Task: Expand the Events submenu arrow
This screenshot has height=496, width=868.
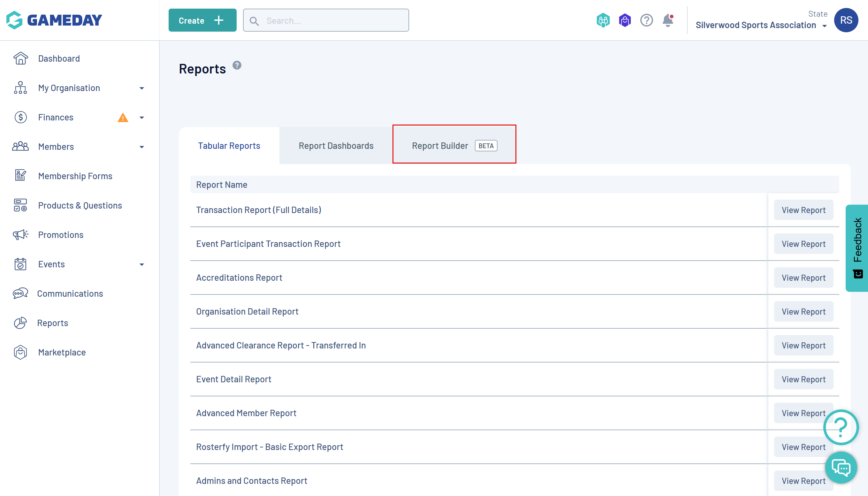Action: tap(142, 264)
